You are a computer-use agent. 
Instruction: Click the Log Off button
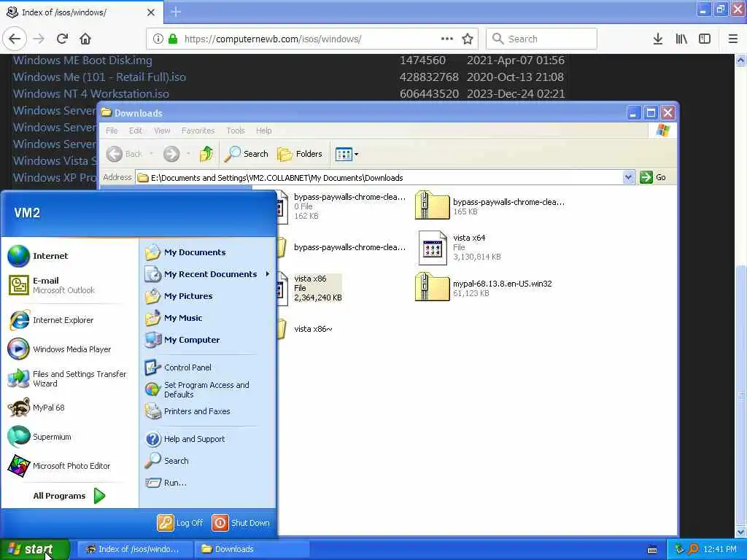[180, 523]
